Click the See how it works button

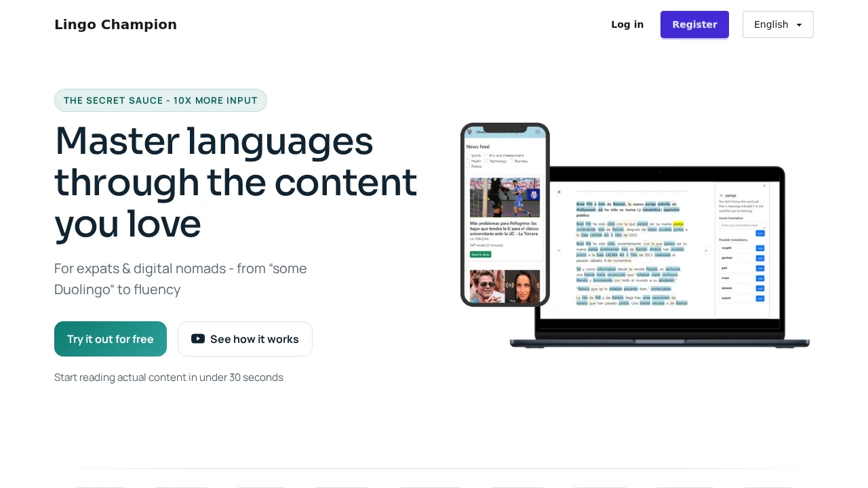tap(245, 339)
